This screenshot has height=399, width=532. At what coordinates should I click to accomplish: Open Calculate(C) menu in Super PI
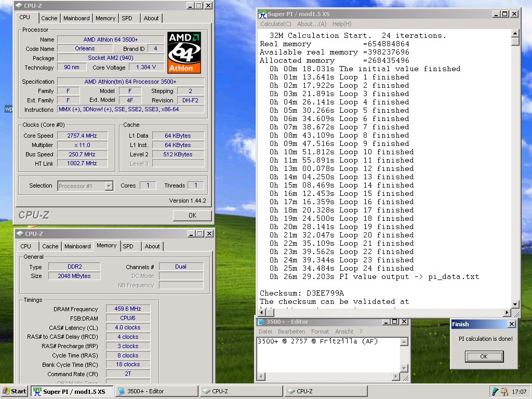276,24
